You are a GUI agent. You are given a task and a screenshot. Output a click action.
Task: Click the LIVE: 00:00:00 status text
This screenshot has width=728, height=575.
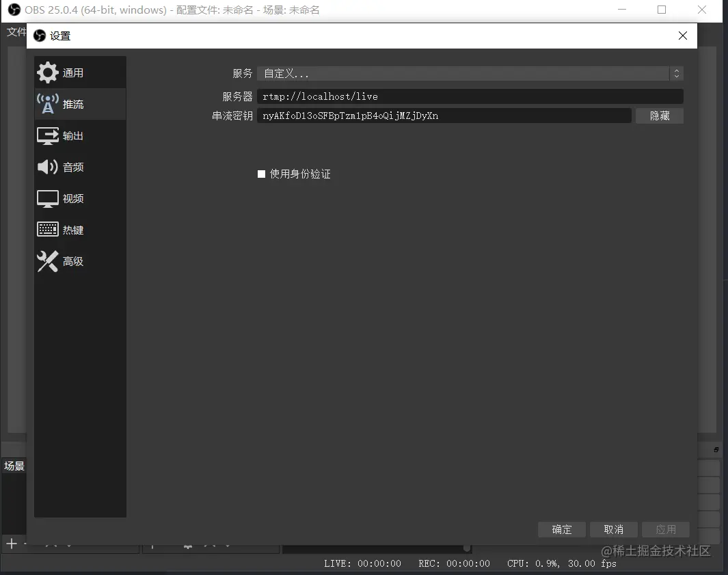pyautogui.click(x=362, y=563)
